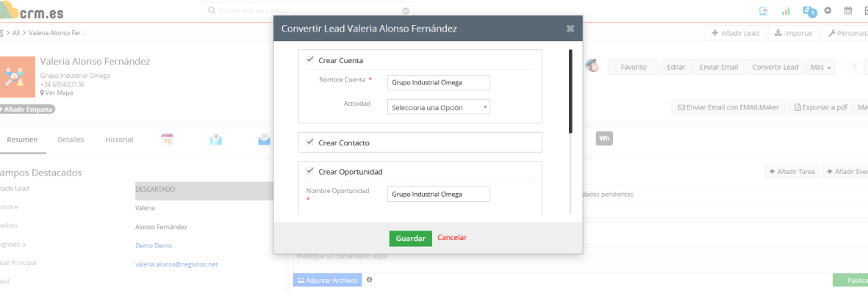Open the open-envelope mail tab icon

216,140
